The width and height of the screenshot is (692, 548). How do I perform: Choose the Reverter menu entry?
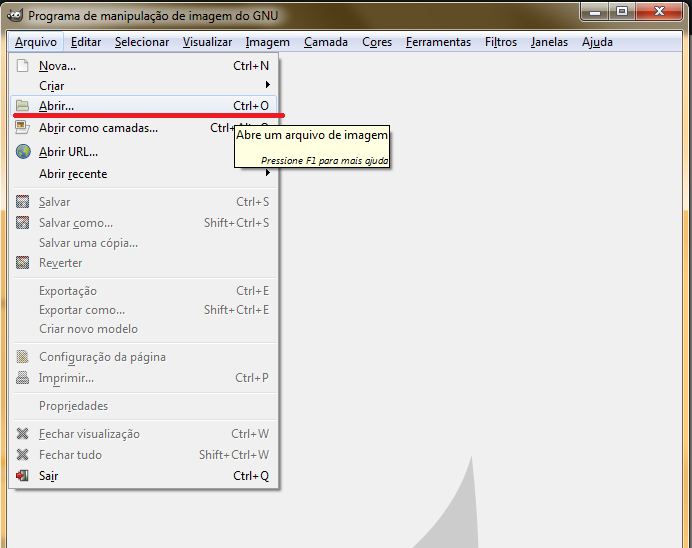click(x=143, y=263)
